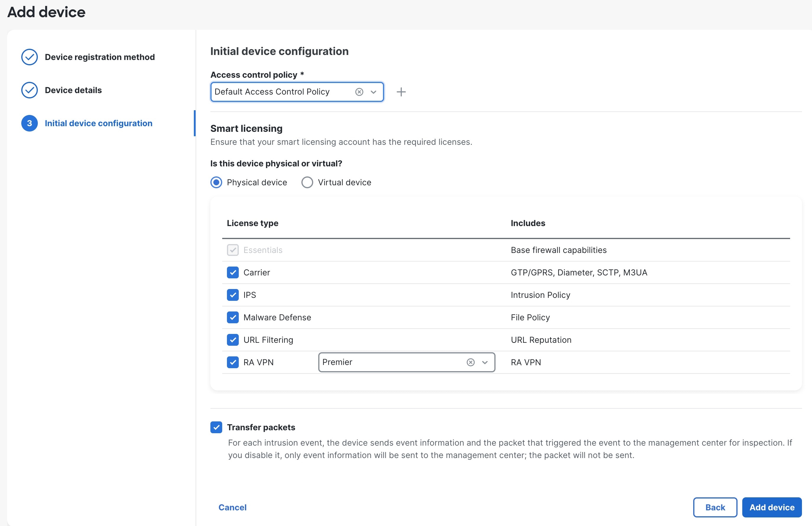Clear the Default Access Control Policy selection
The image size is (812, 526).
click(x=359, y=92)
